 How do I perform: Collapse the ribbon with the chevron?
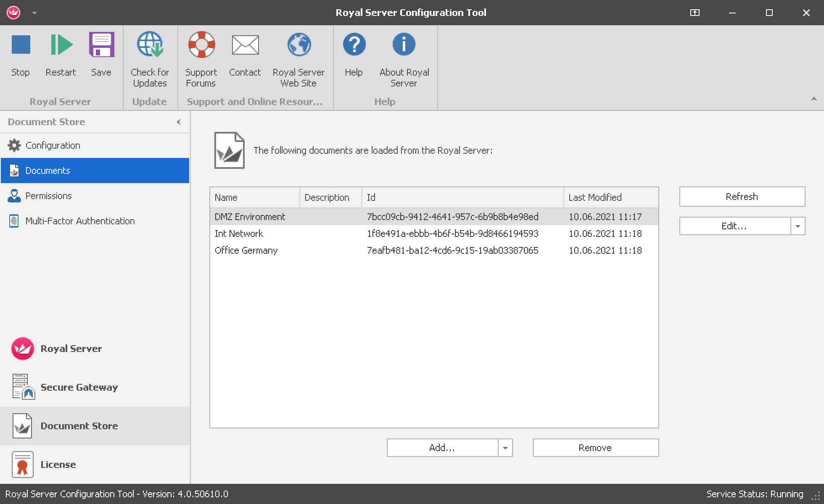(813, 100)
